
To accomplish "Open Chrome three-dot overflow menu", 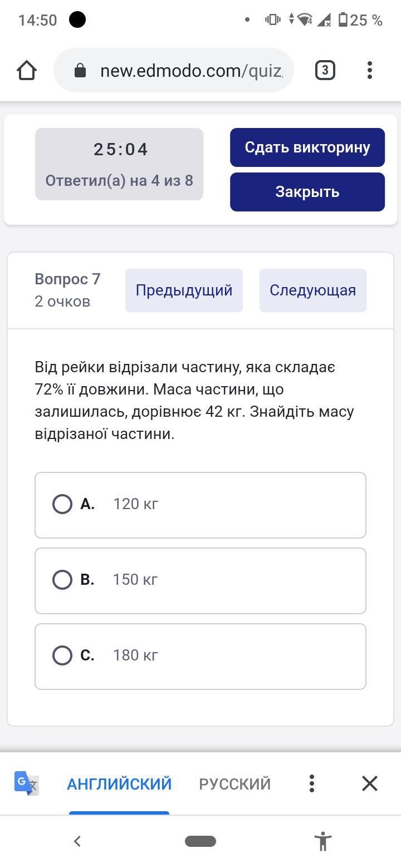I will [x=370, y=71].
